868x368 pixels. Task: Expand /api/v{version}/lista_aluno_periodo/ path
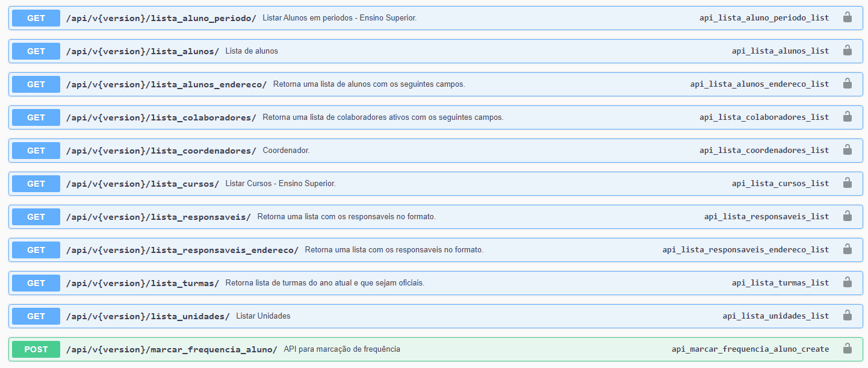click(x=161, y=18)
